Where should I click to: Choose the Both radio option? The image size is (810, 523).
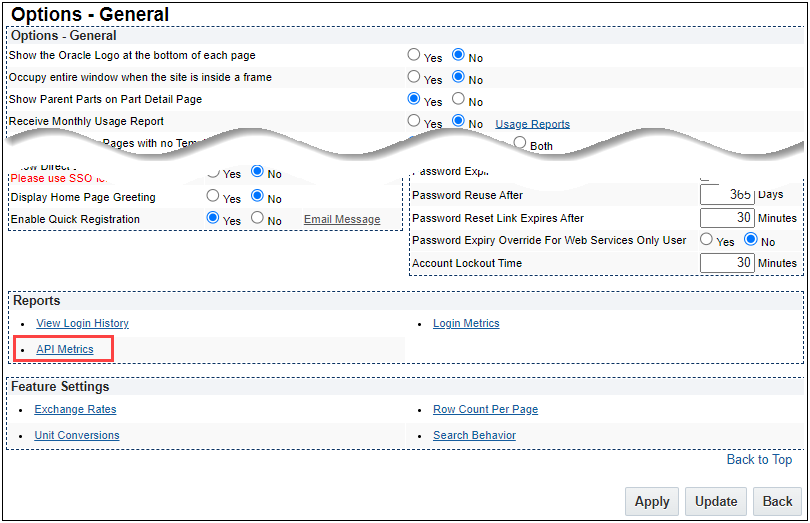click(x=520, y=142)
